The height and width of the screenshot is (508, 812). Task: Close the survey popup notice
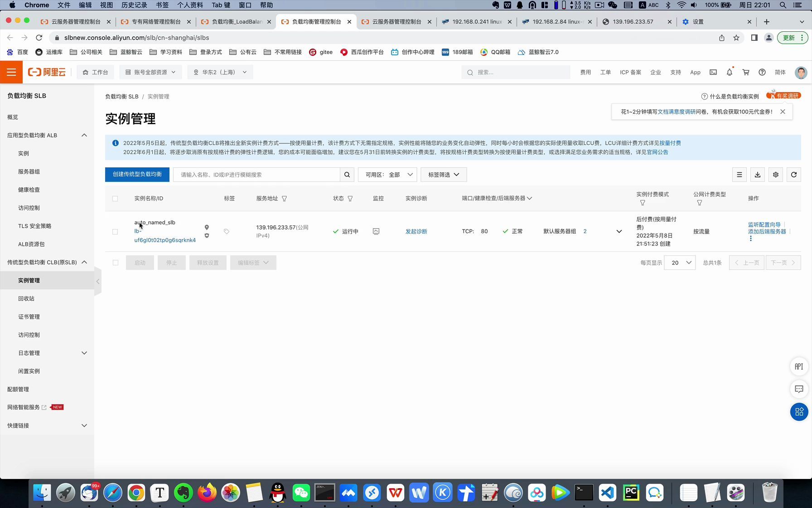click(783, 112)
